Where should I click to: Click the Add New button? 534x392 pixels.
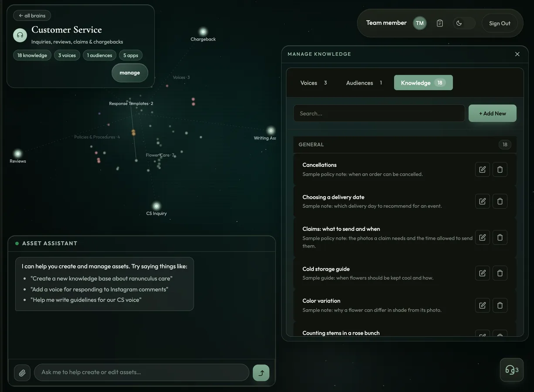click(x=493, y=113)
